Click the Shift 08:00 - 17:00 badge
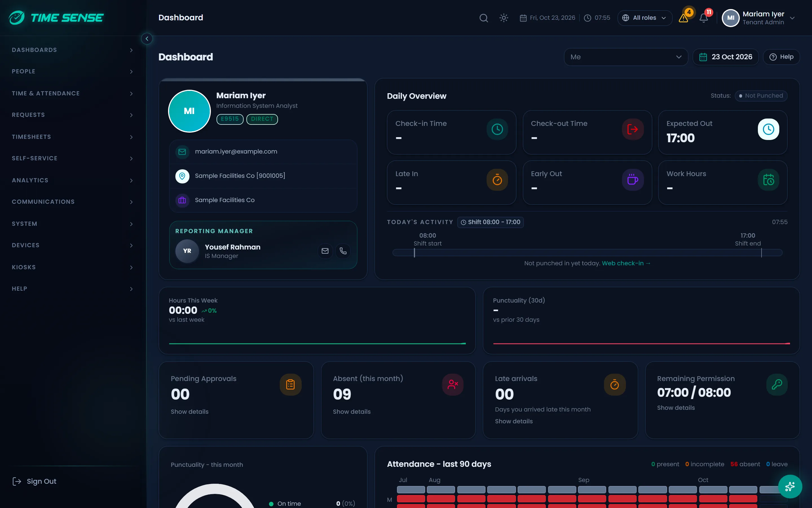The height and width of the screenshot is (508, 812). (490, 222)
